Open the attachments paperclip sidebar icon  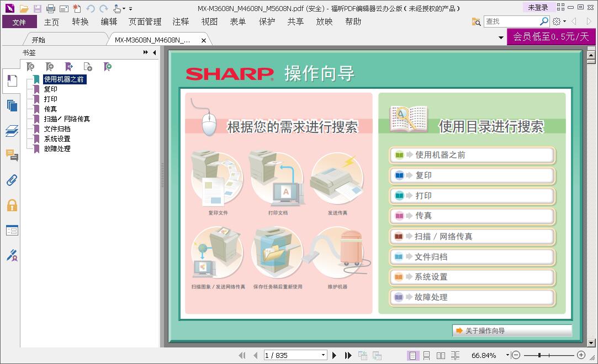click(12, 180)
